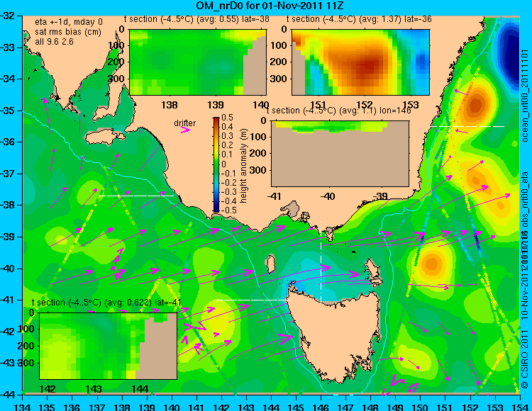Screen dimensions: 532x411
Task: Click the 0 value on the color bar
Action: coord(223,164)
